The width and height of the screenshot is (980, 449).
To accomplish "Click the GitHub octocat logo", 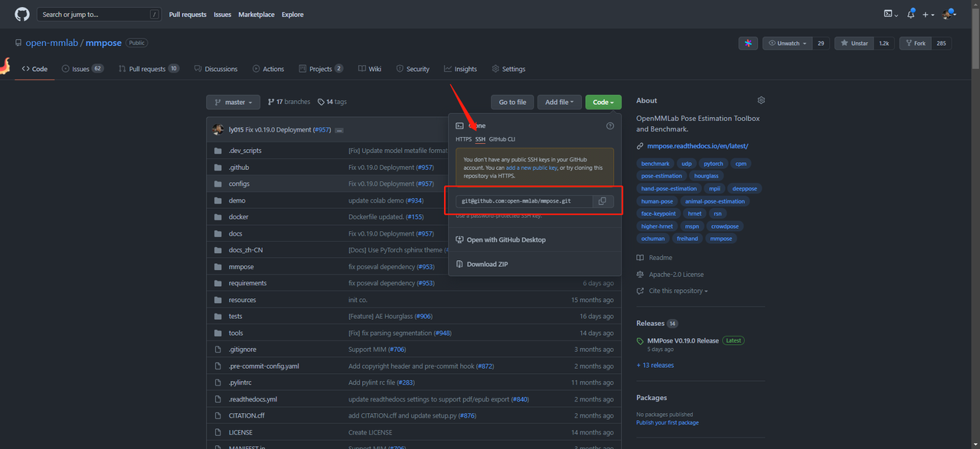I will point(21,14).
